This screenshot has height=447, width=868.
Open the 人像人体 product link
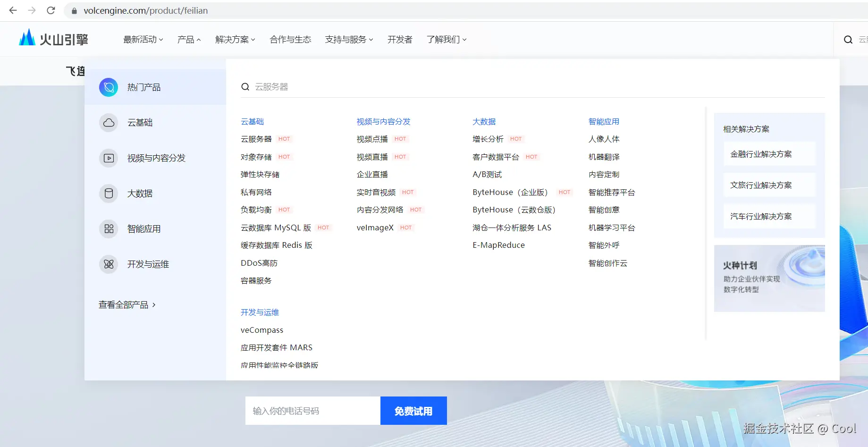click(x=604, y=139)
